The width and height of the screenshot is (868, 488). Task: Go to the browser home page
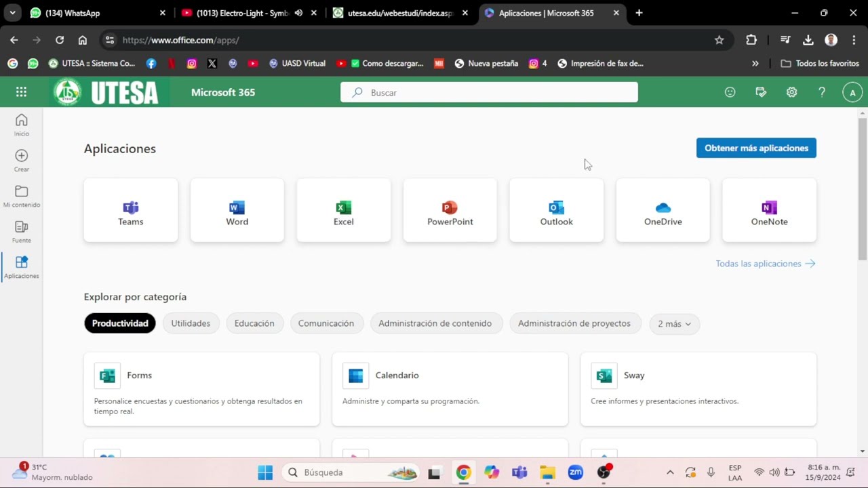point(83,40)
